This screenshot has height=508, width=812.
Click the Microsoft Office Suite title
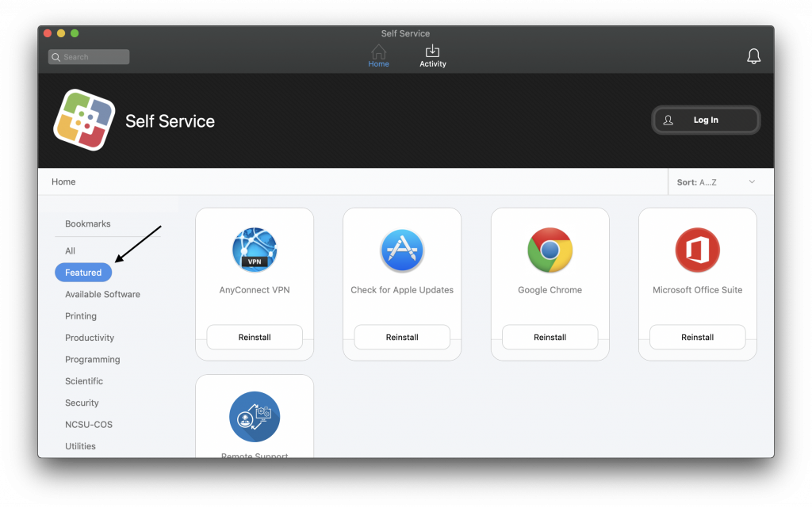[x=698, y=290]
